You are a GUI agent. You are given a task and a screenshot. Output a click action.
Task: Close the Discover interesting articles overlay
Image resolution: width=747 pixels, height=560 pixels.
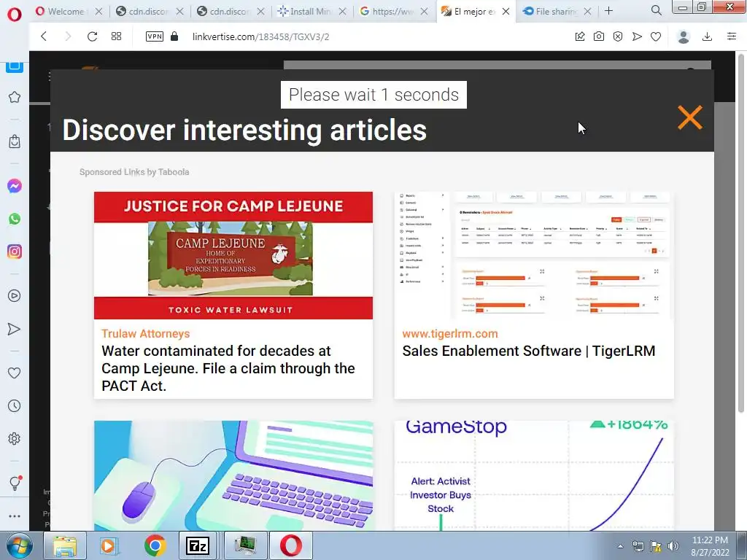(x=690, y=117)
